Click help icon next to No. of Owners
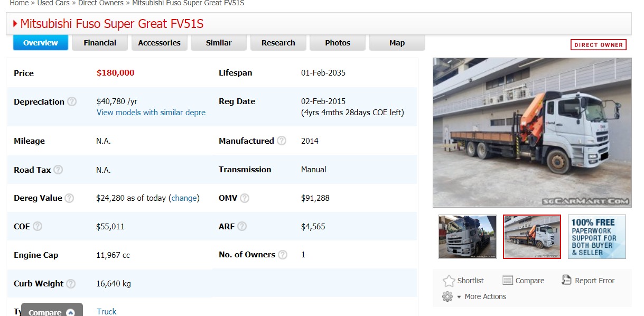This screenshot has height=316, width=644. tap(283, 255)
